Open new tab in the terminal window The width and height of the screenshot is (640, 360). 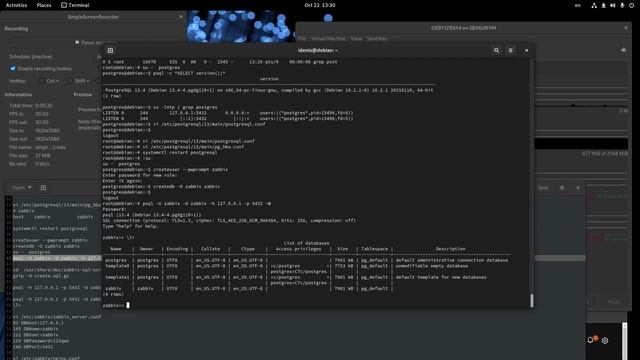[110, 50]
